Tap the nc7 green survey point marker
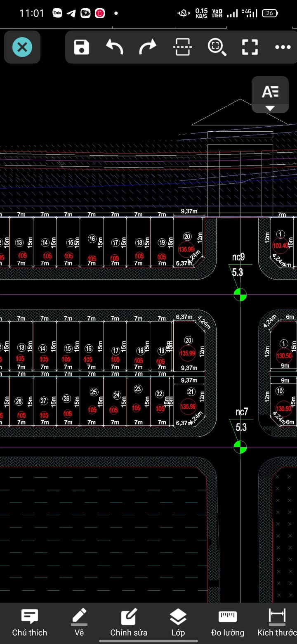Screen dimensions: 297x644 pyautogui.click(x=240, y=447)
